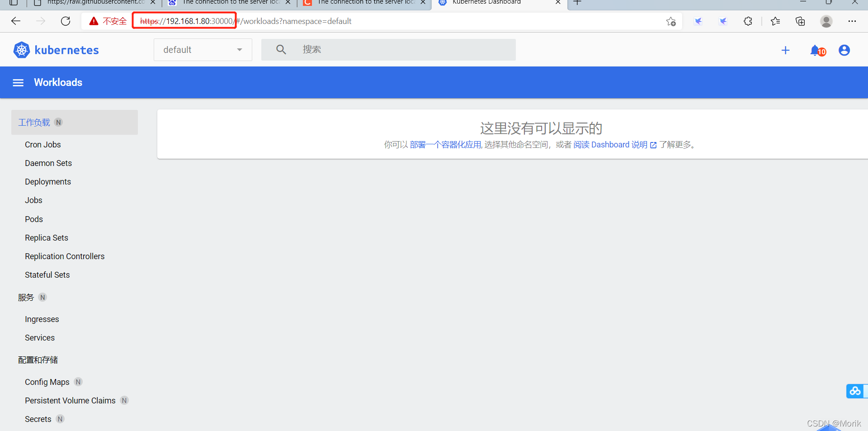The image size is (868, 431).
Task: Click the browser forward arrow
Action: point(41,21)
